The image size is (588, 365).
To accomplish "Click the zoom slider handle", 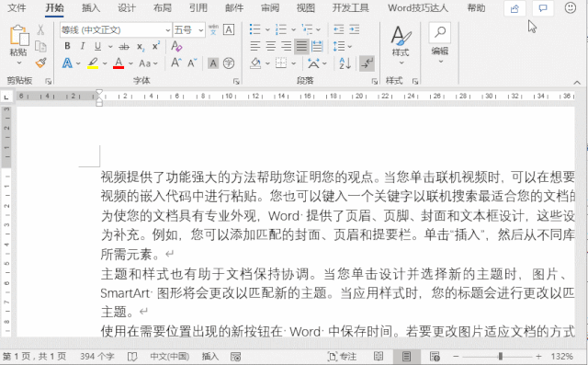I will click(500, 357).
